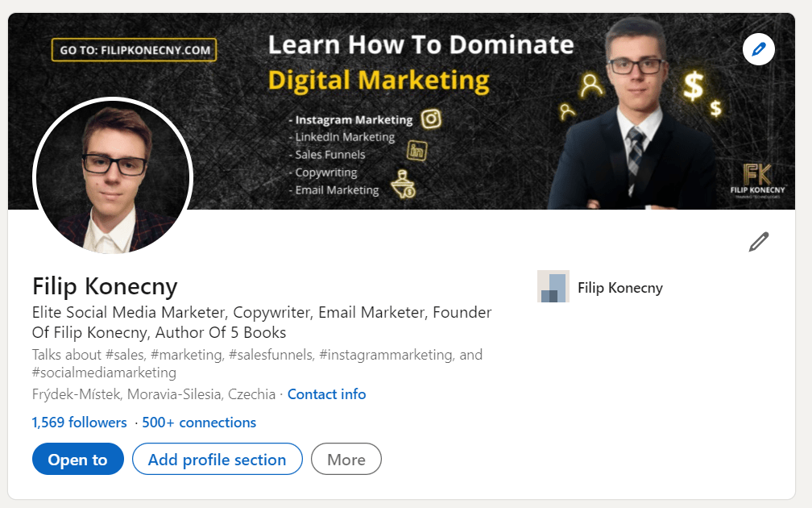Select the Filip Konecny company name link
Screen dimensions: 812x508
[619, 288]
